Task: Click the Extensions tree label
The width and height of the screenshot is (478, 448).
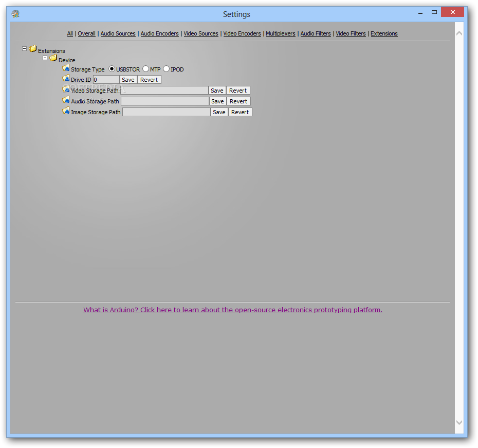Action: tap(51, 51)
